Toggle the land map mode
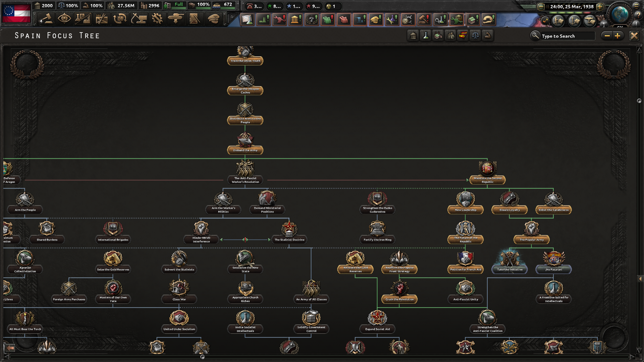This screenshot has height=362, width=644. (x=558, y=21)
